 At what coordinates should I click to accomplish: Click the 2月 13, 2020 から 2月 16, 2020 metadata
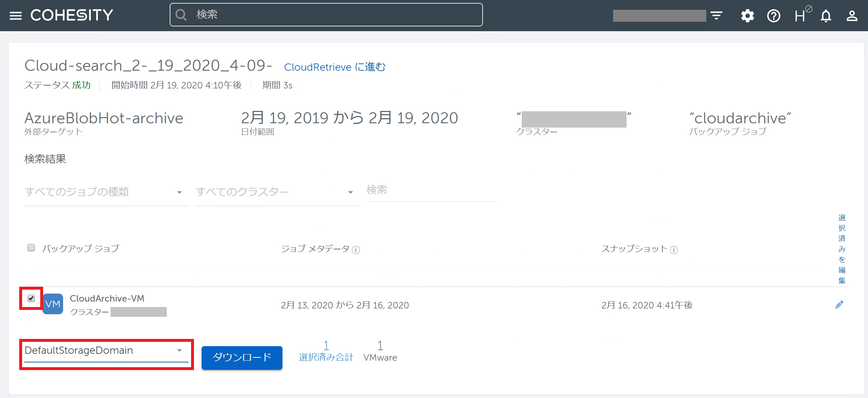(345, 305)
